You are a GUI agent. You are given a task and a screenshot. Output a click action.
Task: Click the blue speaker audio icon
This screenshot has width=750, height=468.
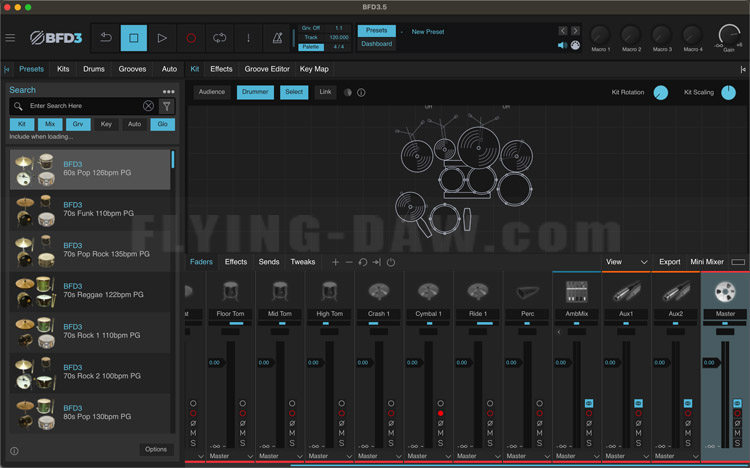pos(562,45)
